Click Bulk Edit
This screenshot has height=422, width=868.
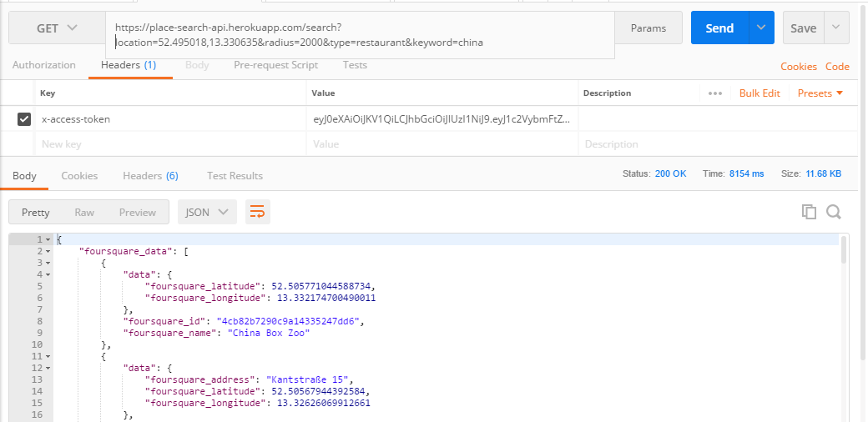click(759, 93)
